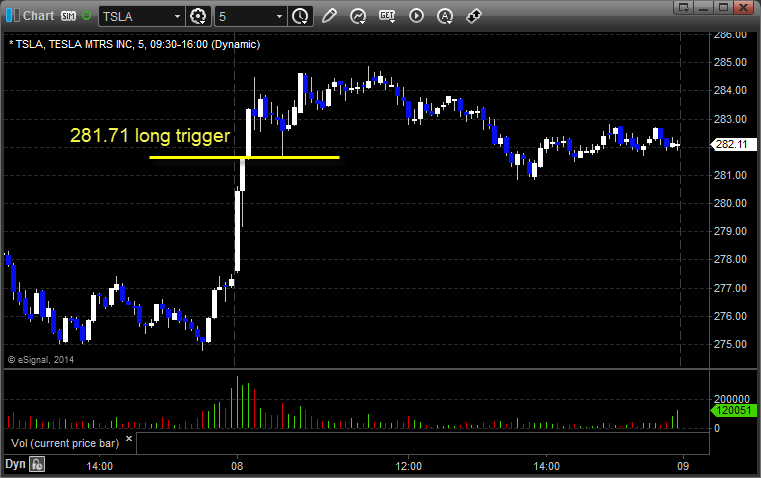Click the current price tag 282.11
Image resolution: width=761 pixels, height=478 pixels.
pyautogui.click(x=733, y=144)
